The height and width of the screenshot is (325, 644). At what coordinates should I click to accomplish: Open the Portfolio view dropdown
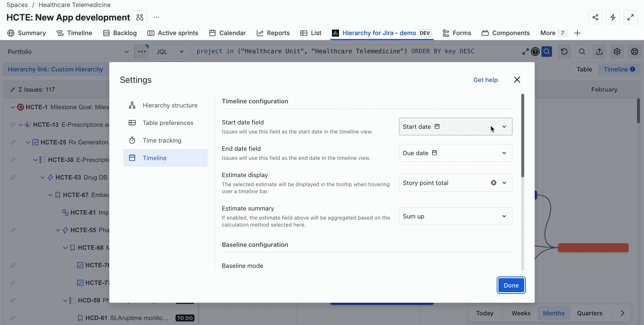coord(68,52)
